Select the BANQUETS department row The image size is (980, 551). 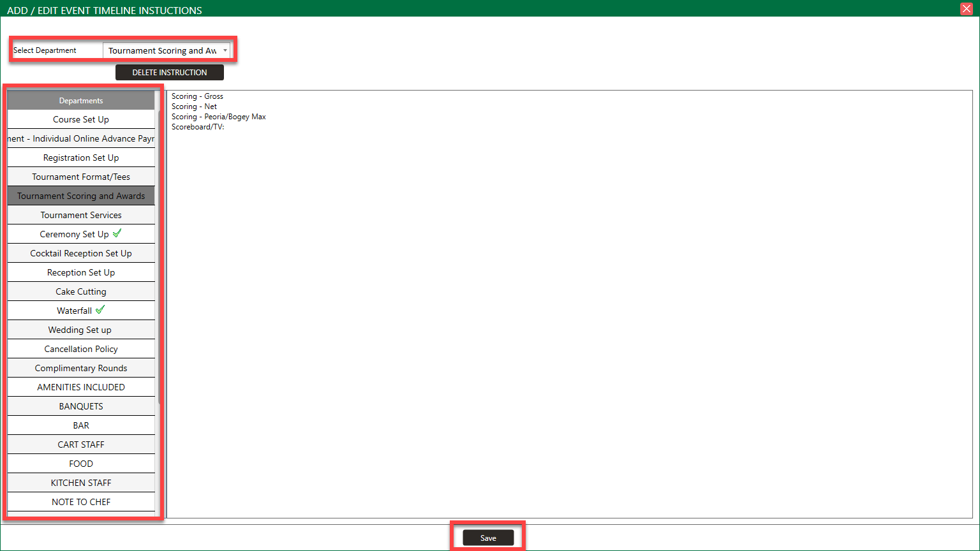81,406
